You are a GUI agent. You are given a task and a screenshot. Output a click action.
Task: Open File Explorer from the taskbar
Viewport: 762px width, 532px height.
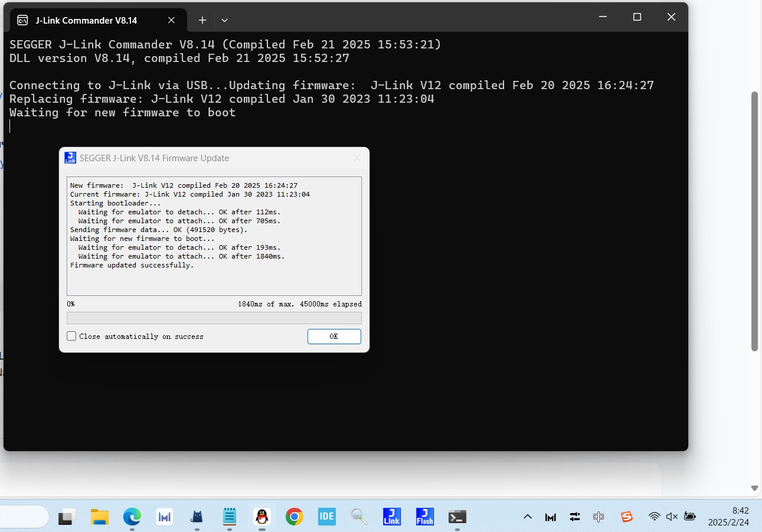click(100, 517)
